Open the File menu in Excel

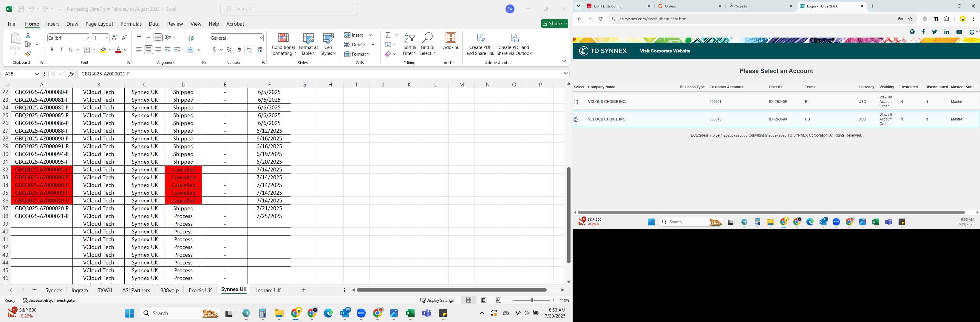coord(11,24)
